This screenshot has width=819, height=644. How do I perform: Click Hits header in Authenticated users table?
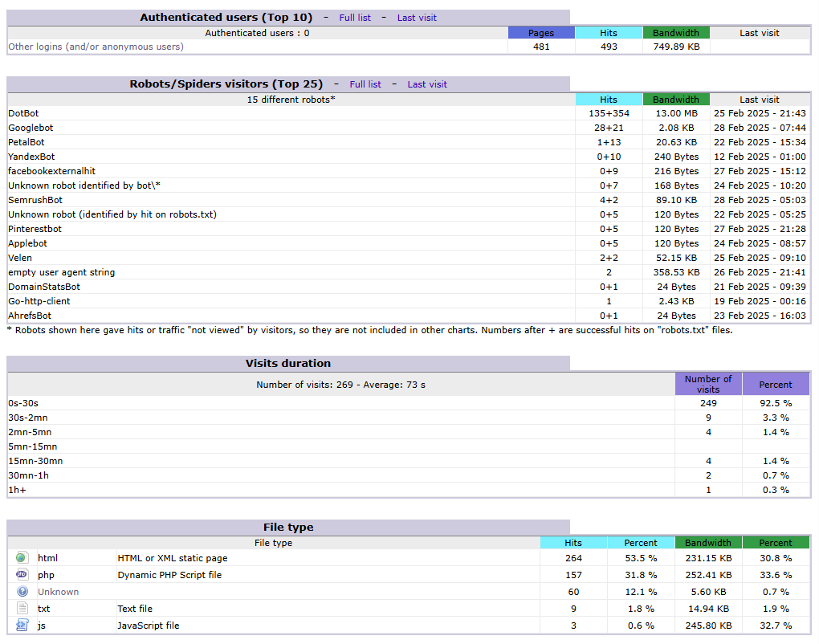(609, 33)
